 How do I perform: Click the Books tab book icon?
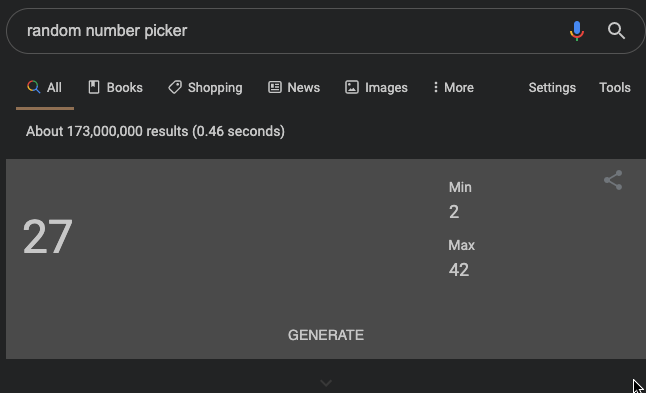coord(94,87)
